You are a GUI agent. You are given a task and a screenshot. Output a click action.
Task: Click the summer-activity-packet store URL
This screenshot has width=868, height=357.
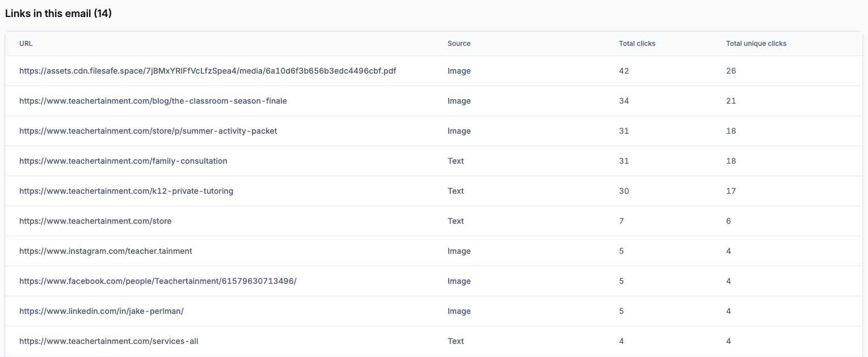coord(148,131)
